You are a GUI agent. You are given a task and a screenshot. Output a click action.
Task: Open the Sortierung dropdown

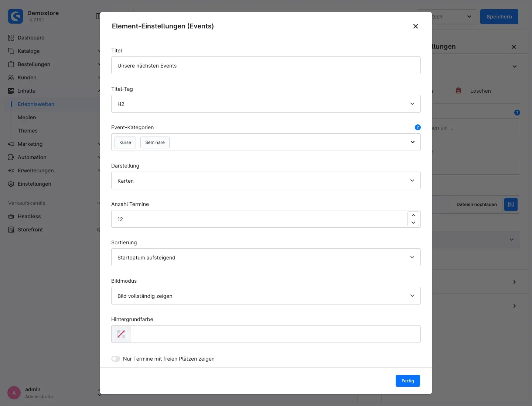tap(266, 257)
